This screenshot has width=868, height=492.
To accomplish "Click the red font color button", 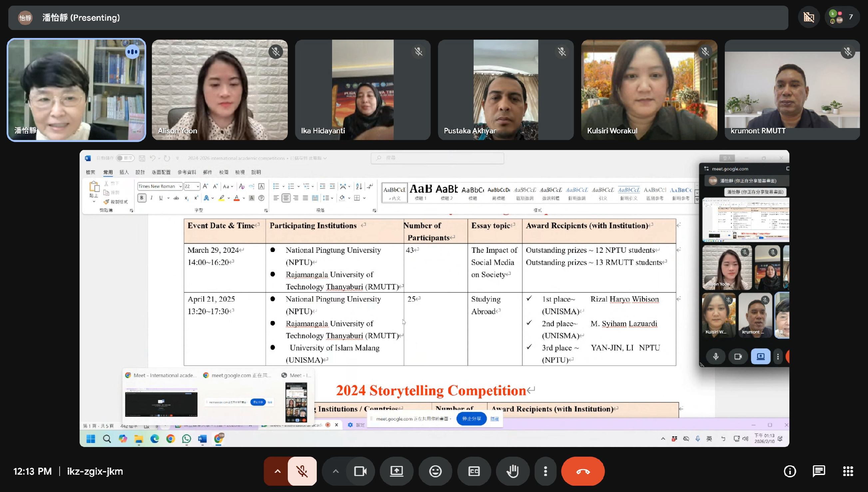I will pyautogui.click(x=237, y=198).
